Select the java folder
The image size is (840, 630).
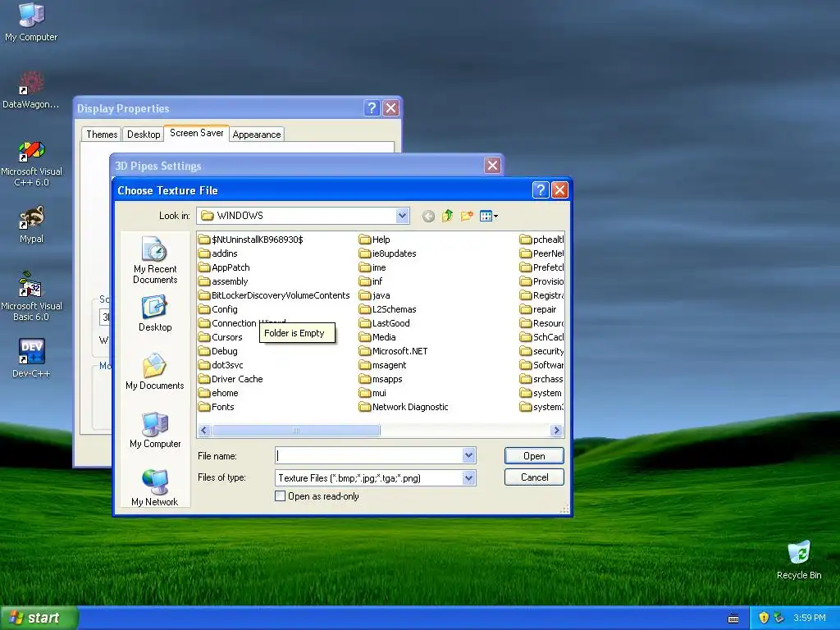click(x=374, y=295)
